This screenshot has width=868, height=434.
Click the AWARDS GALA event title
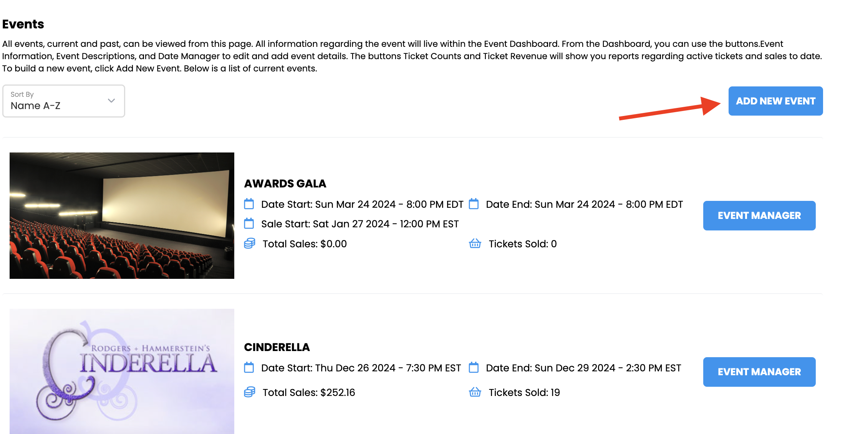click(x=285, y=184)
